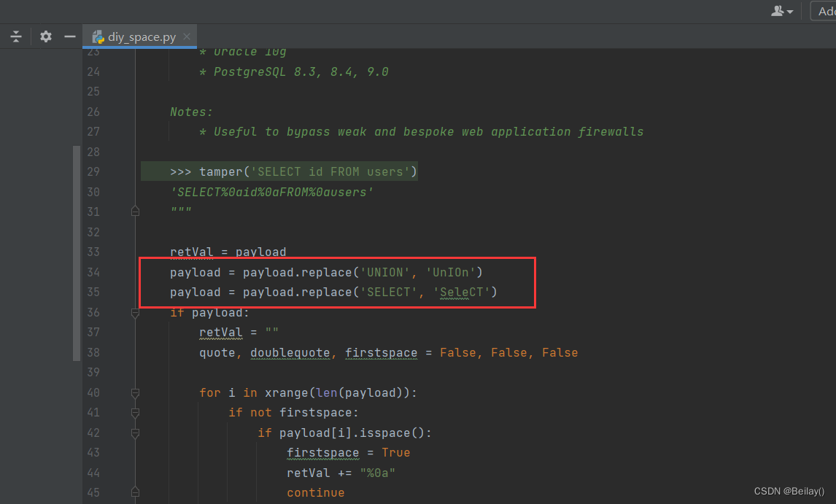This screenshot has height=504, width=836.
Task: Click line number 35 in the gutter
Action: click(93, 292)
